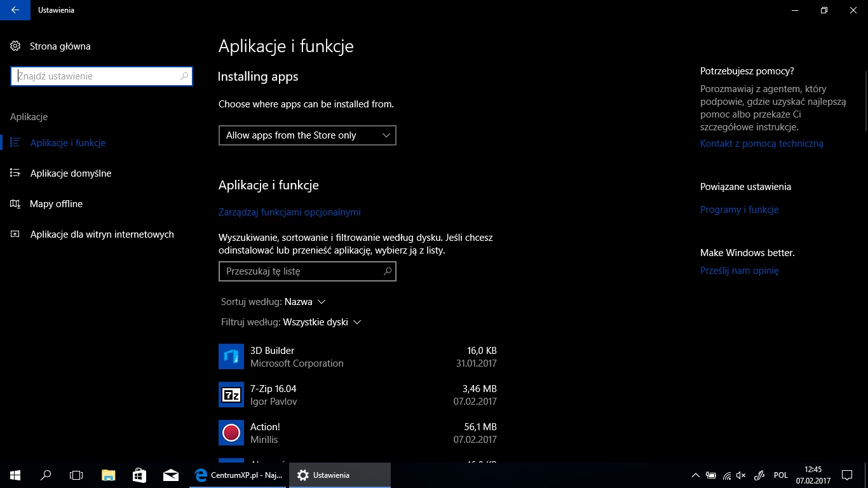The width and height of the screenshot is (868, 488).
Task: Open the Store from the taskbar
Action: coord(140,475)
